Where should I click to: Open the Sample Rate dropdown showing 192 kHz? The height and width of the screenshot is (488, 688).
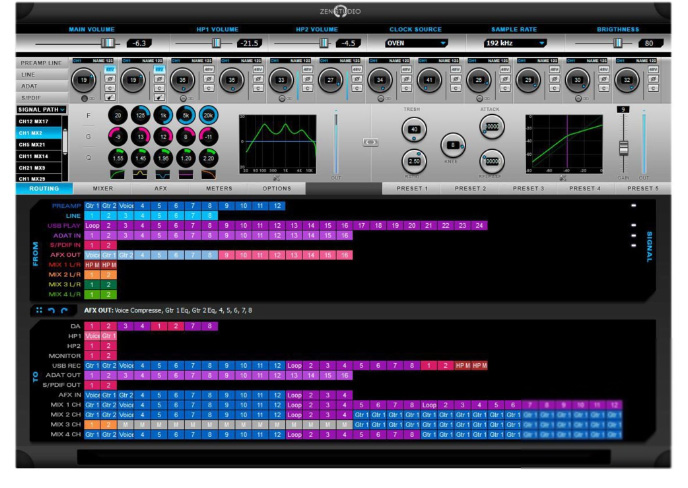point(515,43)
